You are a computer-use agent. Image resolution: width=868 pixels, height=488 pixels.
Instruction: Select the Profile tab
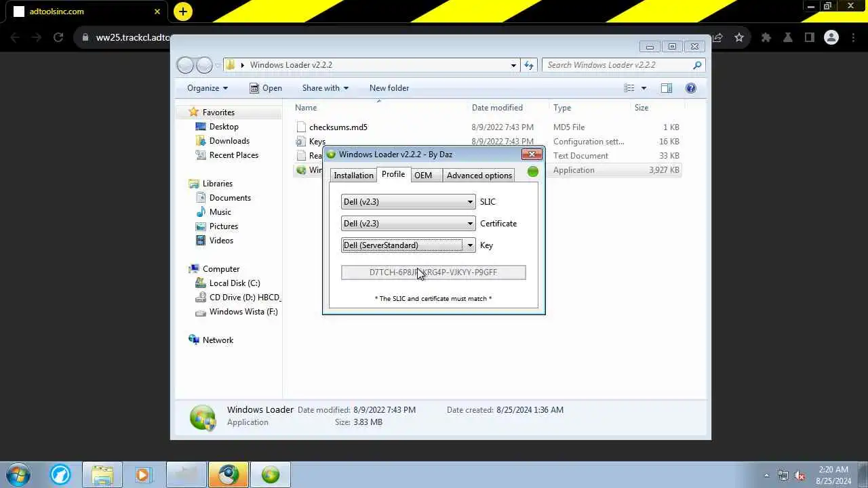pos(393,174)
